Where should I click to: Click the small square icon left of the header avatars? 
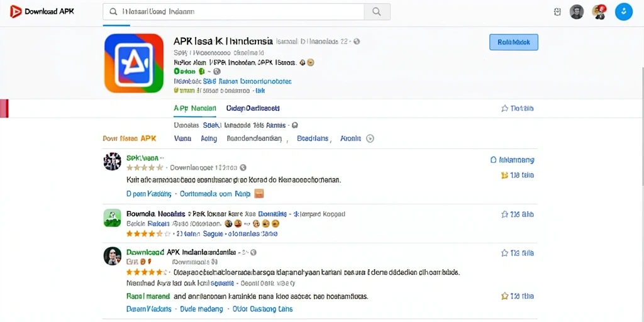tap(557, 12)
